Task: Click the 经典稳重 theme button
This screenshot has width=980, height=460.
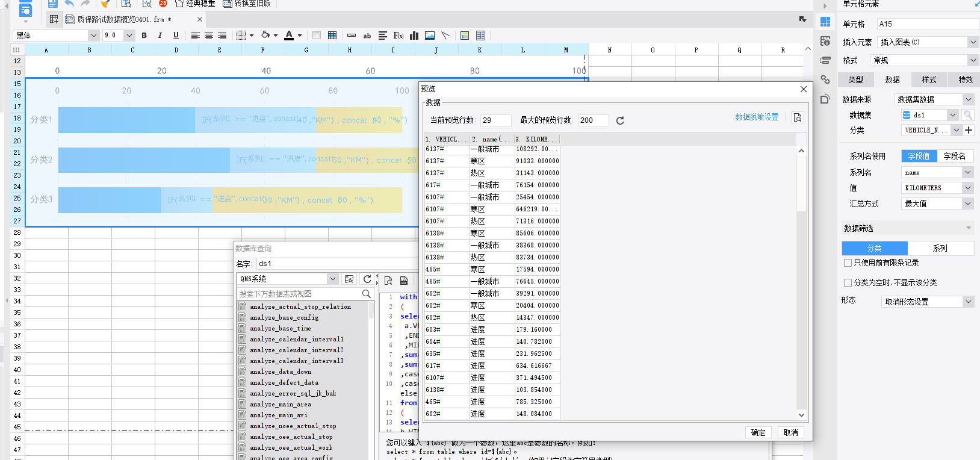Action: 195,4
